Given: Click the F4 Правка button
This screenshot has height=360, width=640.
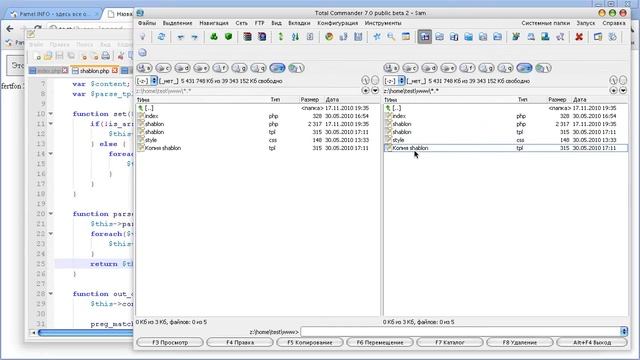Looking at the screenshot, I should click(240, 342).
